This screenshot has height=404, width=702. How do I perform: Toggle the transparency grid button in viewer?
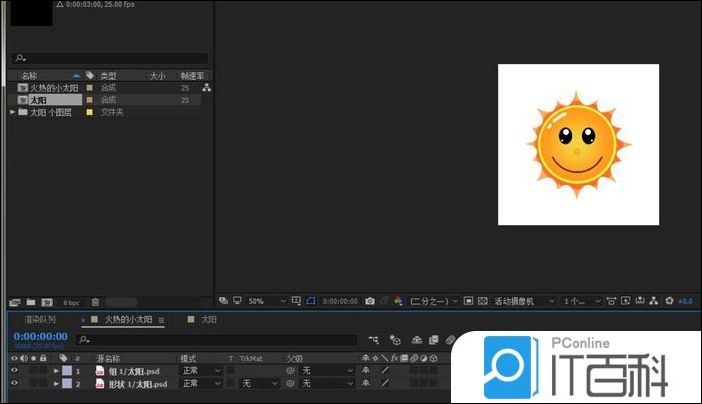482,301
